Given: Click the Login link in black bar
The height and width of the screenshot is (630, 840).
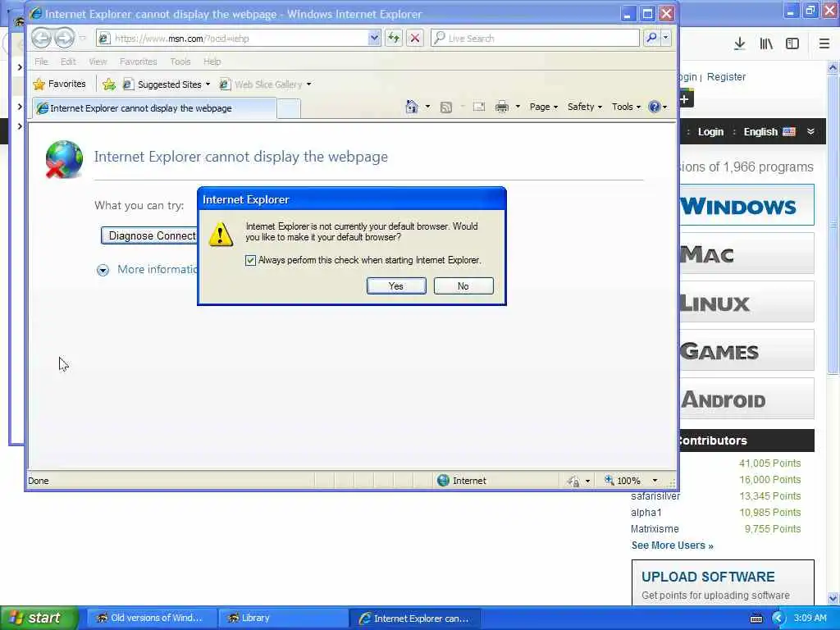Looking at the screenshot, I should (x=710, y=132).
